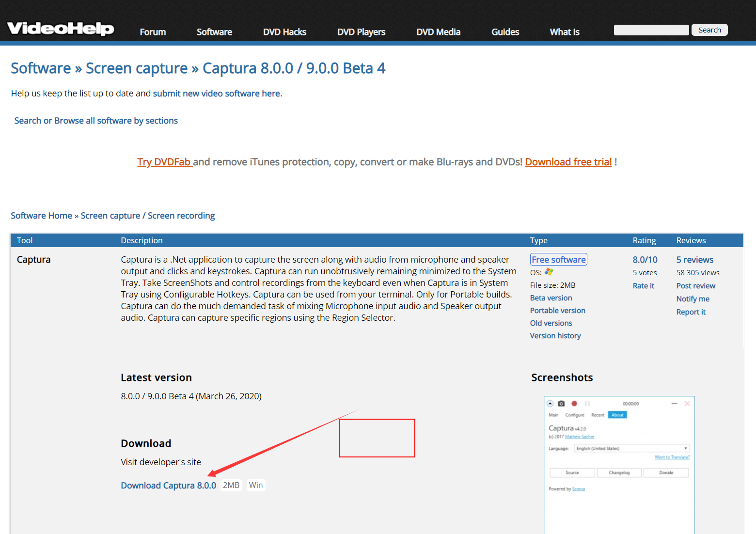This screenshot has width=756, height=534.
Task: Click the camera capture icon in the Captura screenshot
Action: click(561, 403)
